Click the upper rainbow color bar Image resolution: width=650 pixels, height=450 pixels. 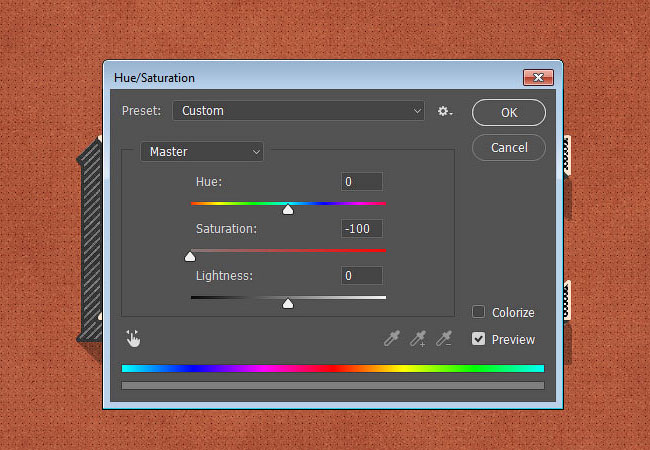333,368
